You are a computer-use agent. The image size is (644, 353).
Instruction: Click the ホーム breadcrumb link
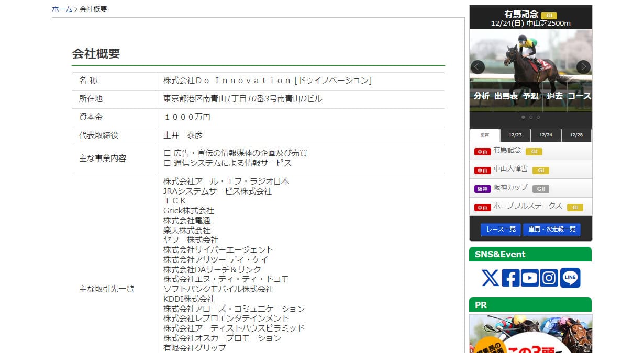62,9
